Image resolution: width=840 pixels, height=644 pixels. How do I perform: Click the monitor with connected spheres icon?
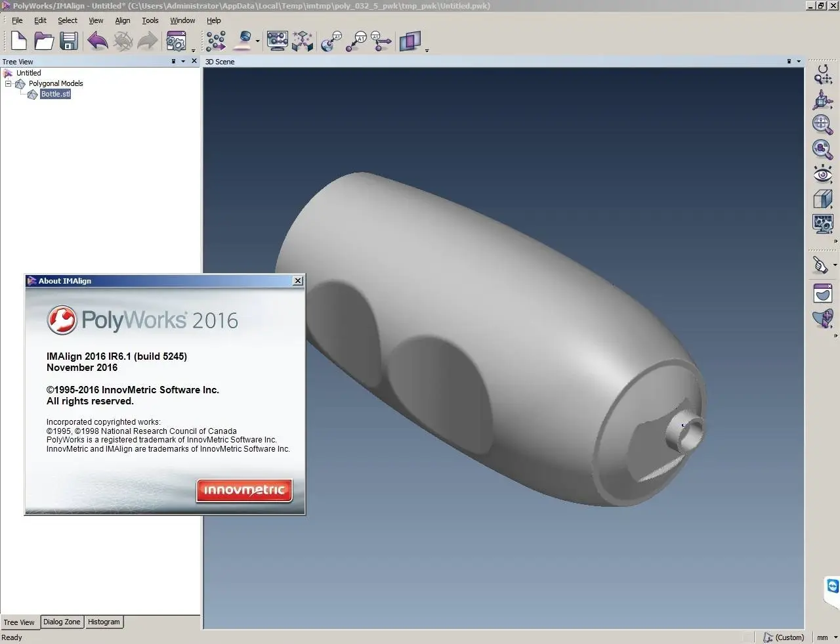[x=277, y=41]
